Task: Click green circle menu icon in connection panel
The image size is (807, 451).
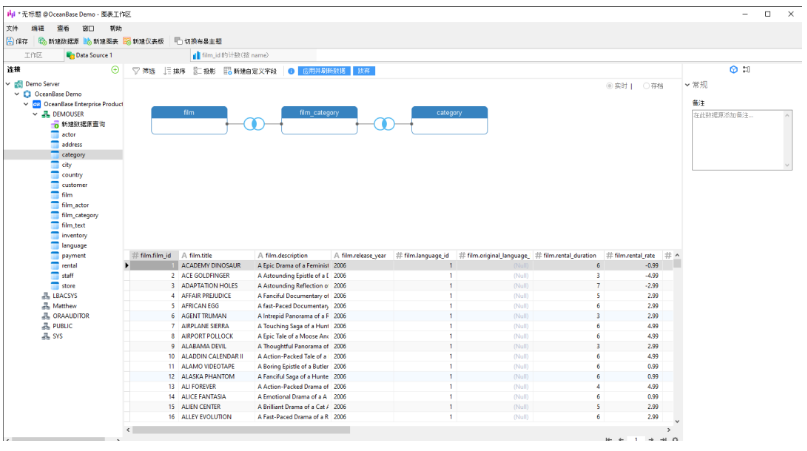Action: click(x=115, y=70)
